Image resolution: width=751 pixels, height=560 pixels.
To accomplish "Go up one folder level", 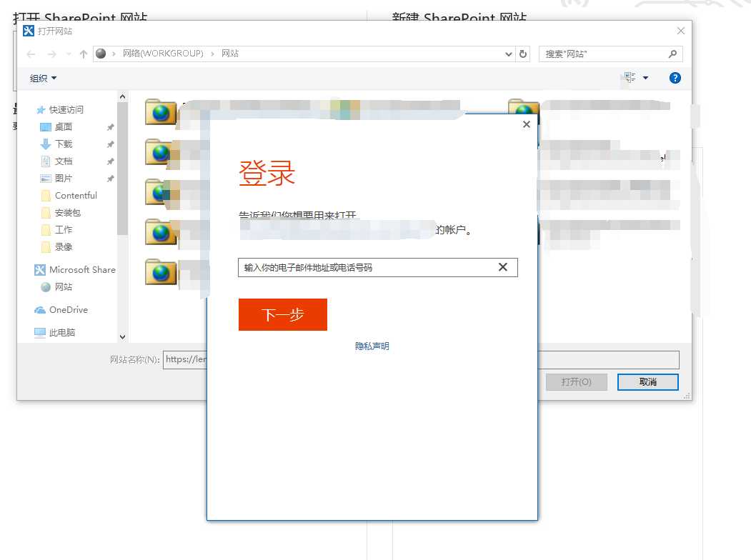I will [x=84, y=54].
